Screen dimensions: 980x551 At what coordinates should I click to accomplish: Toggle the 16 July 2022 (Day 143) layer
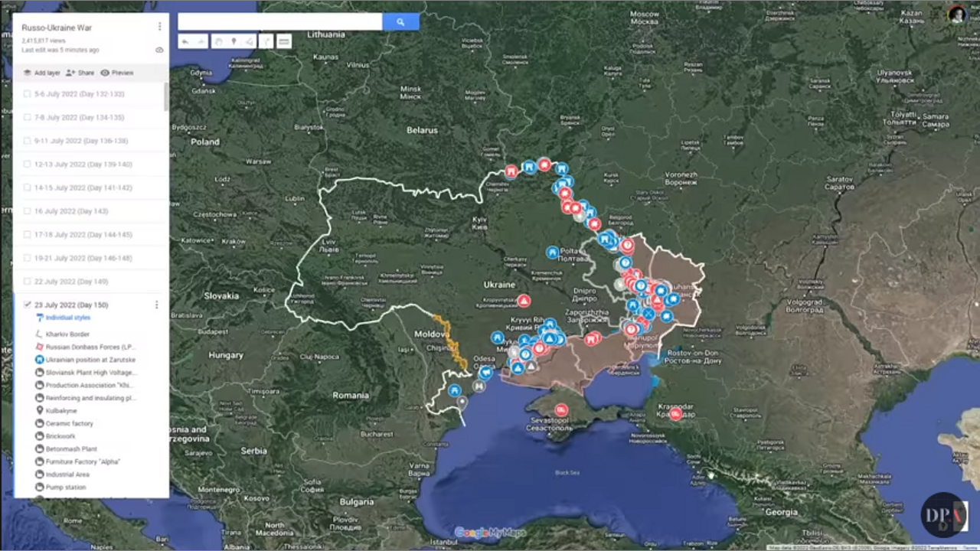tap(28, 211)
